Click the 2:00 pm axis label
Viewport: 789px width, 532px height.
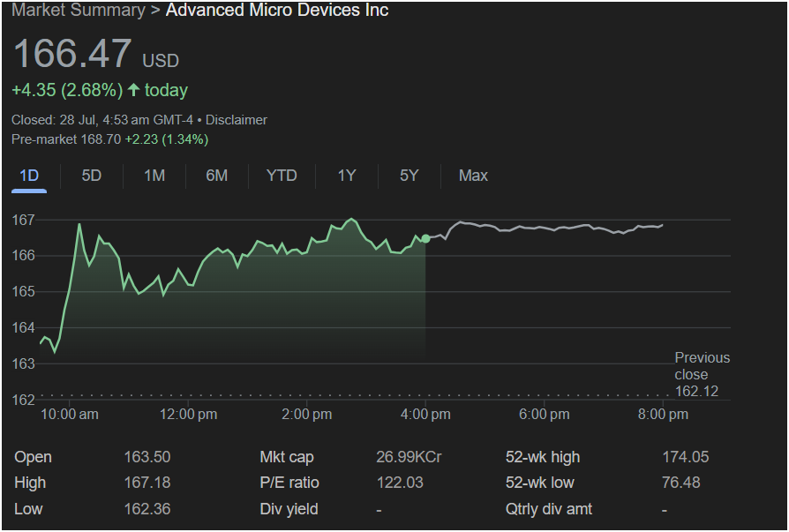[307, 415]
